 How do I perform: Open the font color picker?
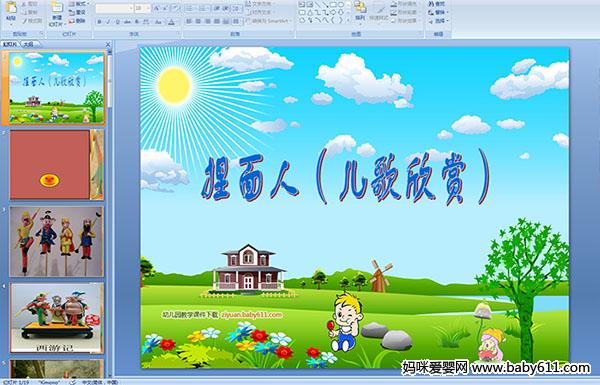[172, 22]
